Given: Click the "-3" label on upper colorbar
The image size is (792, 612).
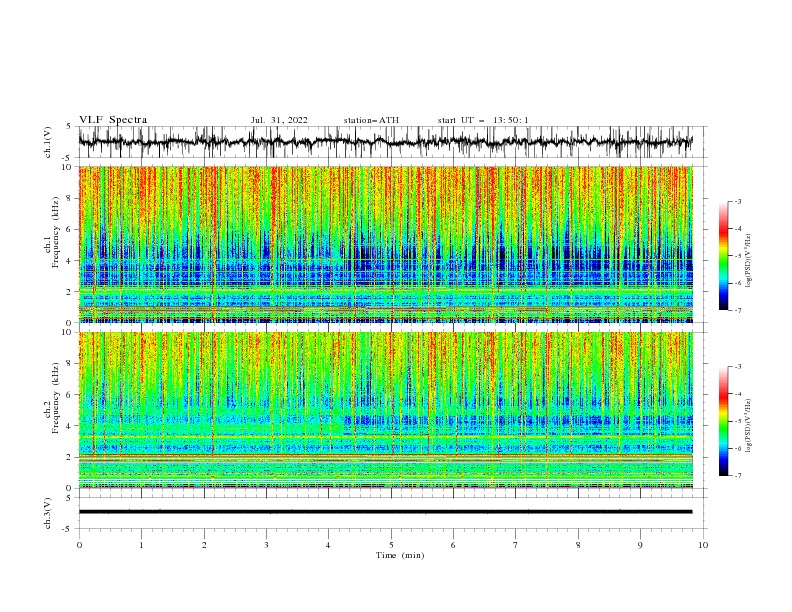Looking at the screenshot, I should pos(738,201).
